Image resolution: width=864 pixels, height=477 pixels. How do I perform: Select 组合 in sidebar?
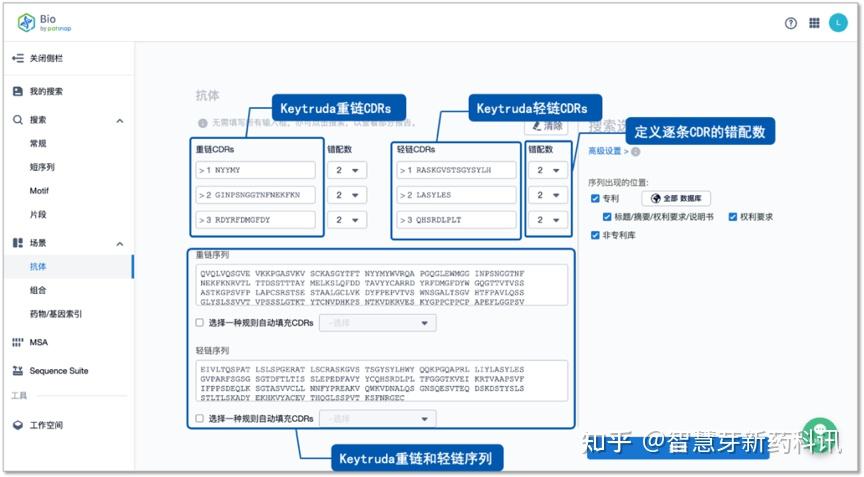[x=38, y=290]
